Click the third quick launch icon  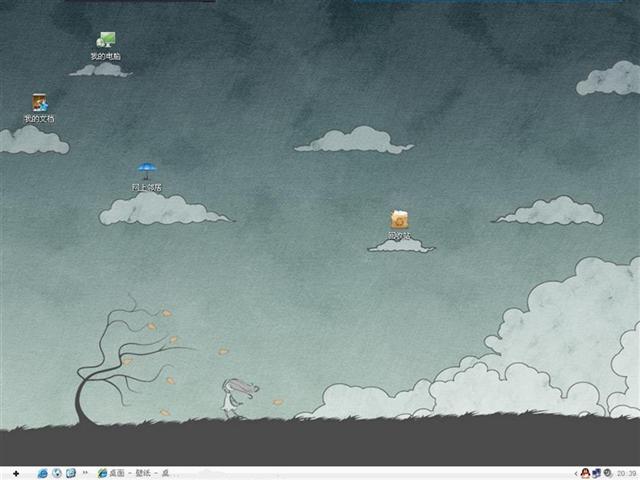coord(71,473)
